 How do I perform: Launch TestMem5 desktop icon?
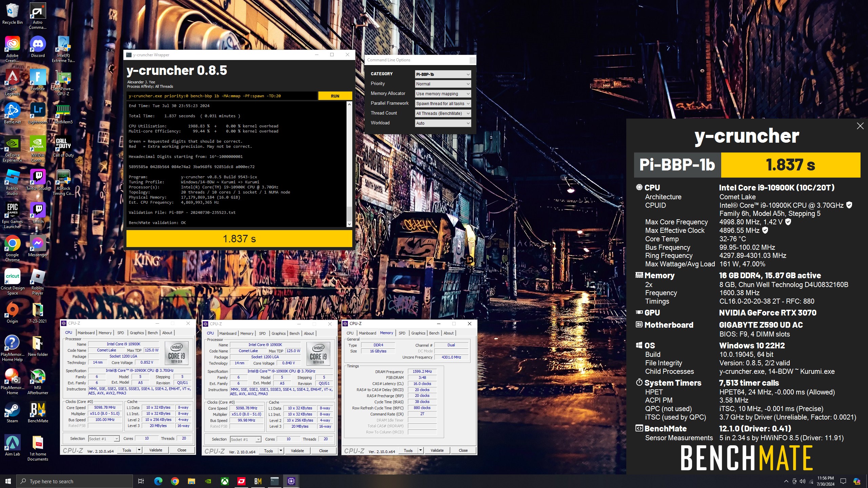(63, 113)
